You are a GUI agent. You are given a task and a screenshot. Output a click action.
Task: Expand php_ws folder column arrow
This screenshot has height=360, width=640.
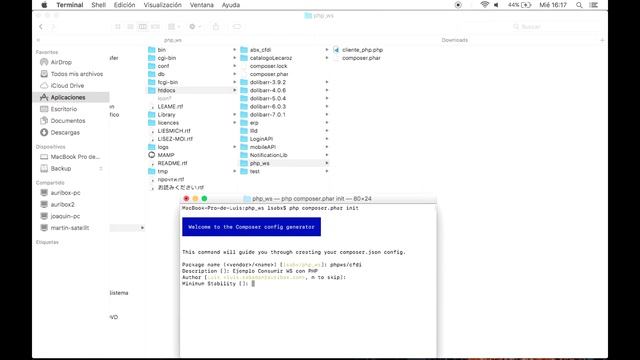(x=327, y=163)
